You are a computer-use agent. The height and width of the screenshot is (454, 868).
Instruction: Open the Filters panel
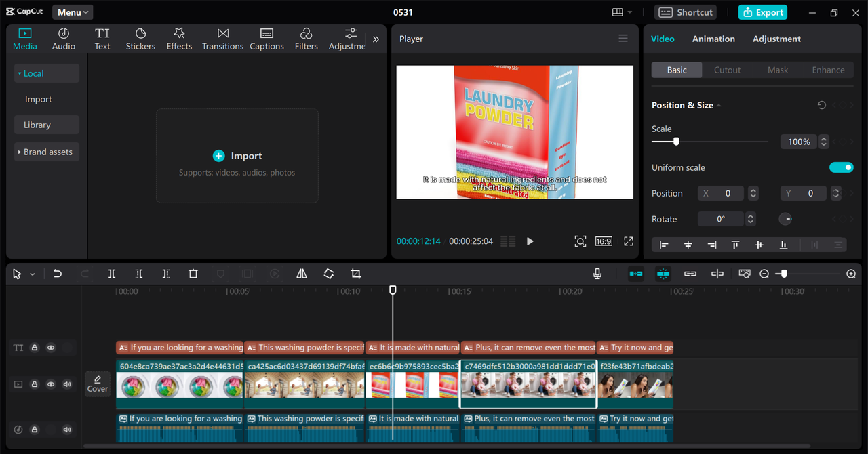[x=306, y=39]
